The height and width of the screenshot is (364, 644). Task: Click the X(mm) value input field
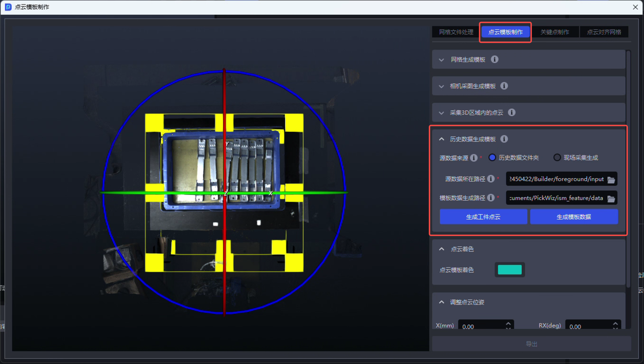tap(480, 326)
